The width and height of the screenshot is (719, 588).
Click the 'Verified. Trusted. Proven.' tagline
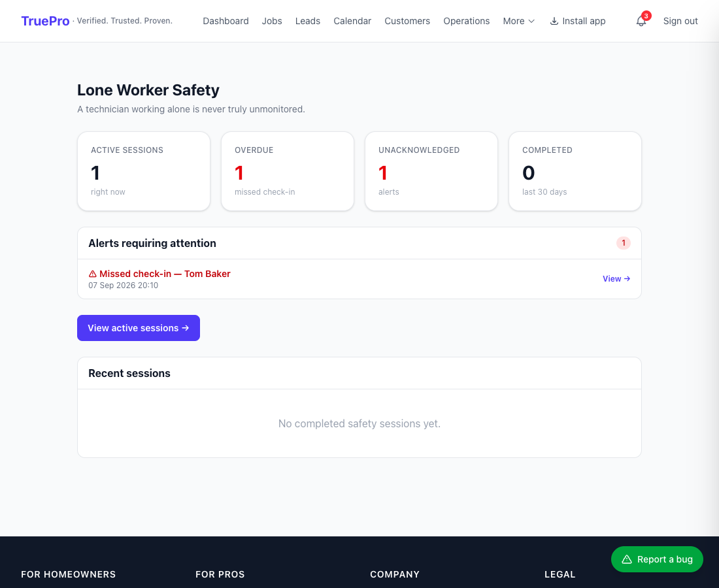[x=125, y=21]
